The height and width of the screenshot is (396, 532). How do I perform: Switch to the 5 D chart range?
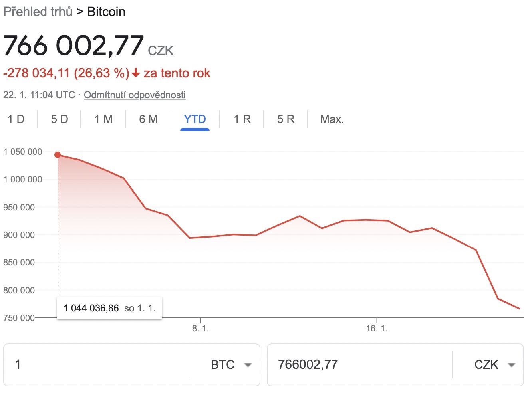(x=60, y=119)
